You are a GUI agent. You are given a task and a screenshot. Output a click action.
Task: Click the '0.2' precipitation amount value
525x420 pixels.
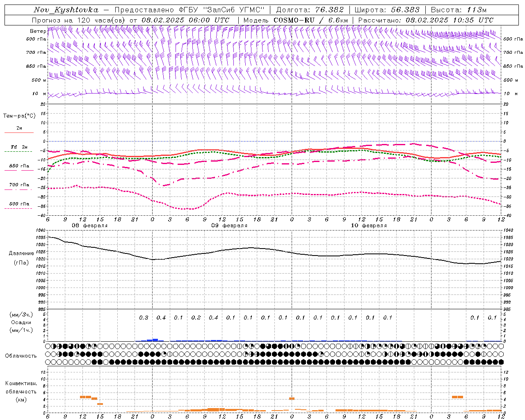tap(196, 317)
